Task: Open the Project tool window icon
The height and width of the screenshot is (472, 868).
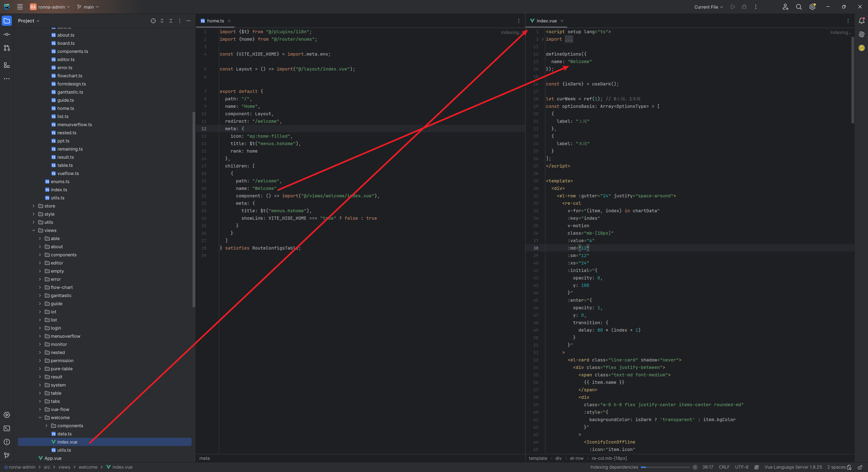Action: point(7,21)
